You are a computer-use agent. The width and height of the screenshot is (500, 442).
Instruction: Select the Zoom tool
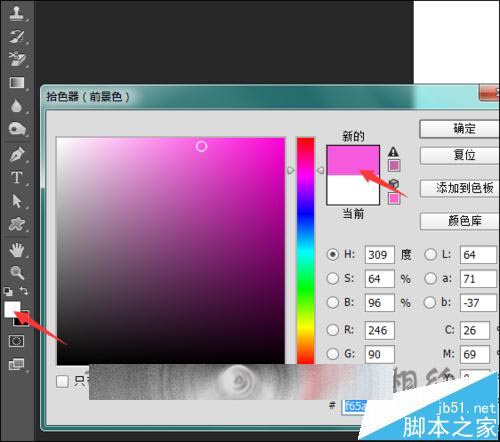pyautogui.click(x=17, y=273)
